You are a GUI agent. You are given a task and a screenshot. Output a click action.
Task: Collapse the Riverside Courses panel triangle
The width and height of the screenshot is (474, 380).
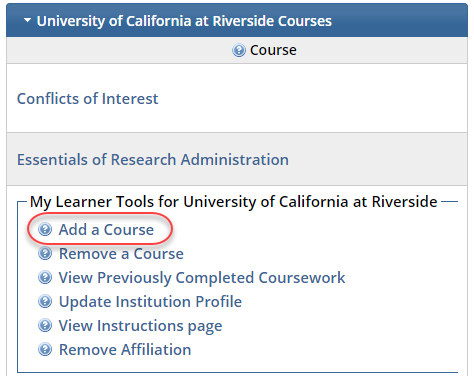tap(27, 21)
